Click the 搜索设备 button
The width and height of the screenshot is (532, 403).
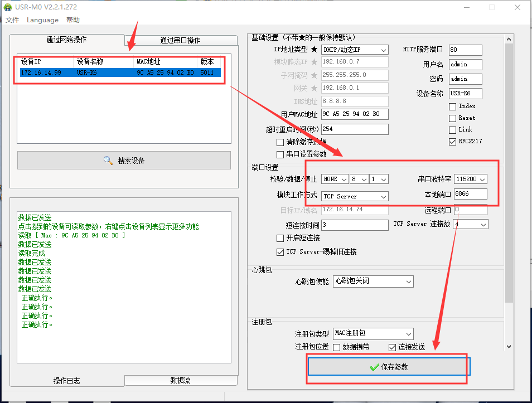(124, 161)
